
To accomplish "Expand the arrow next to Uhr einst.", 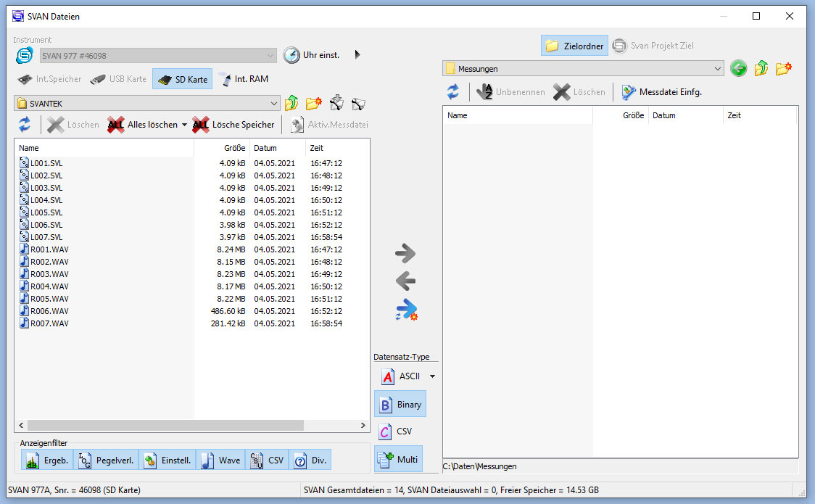I will tap(357, 54).
